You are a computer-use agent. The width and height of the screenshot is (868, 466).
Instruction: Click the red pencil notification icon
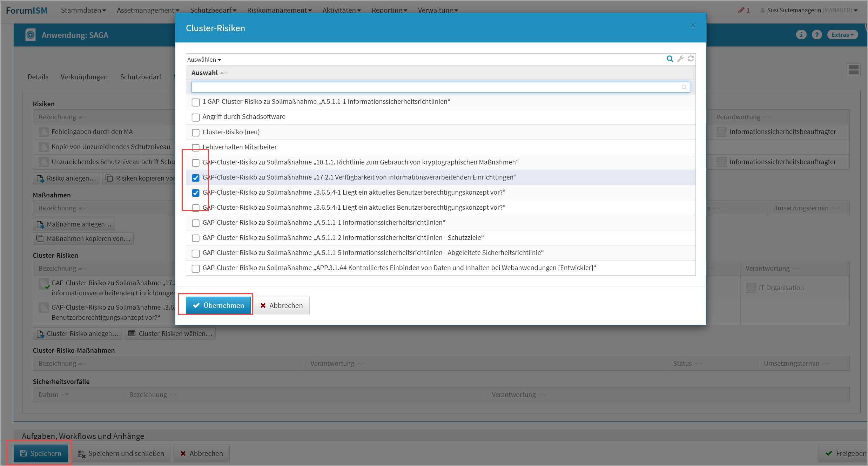[741, 10]
